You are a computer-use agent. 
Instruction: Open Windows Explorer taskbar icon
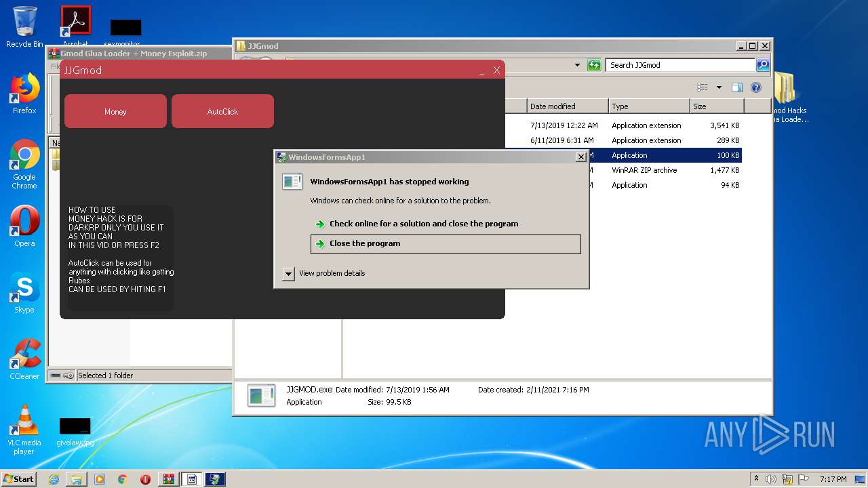77,479
